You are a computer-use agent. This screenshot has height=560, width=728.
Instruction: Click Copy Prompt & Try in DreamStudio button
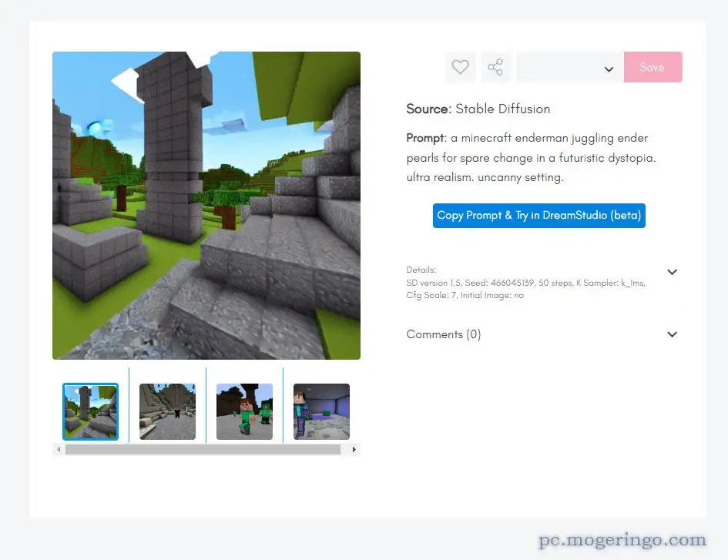tap(539, 216)
